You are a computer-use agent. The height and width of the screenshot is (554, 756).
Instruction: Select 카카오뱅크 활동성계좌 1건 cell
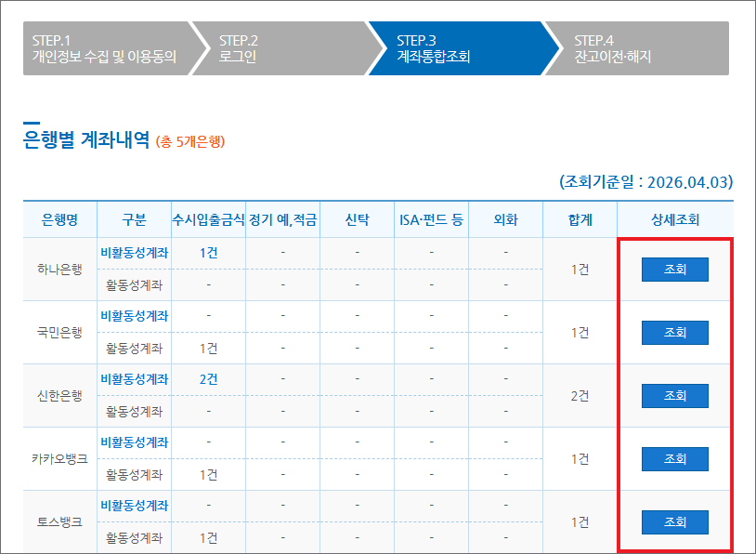(x=208, y=475)
